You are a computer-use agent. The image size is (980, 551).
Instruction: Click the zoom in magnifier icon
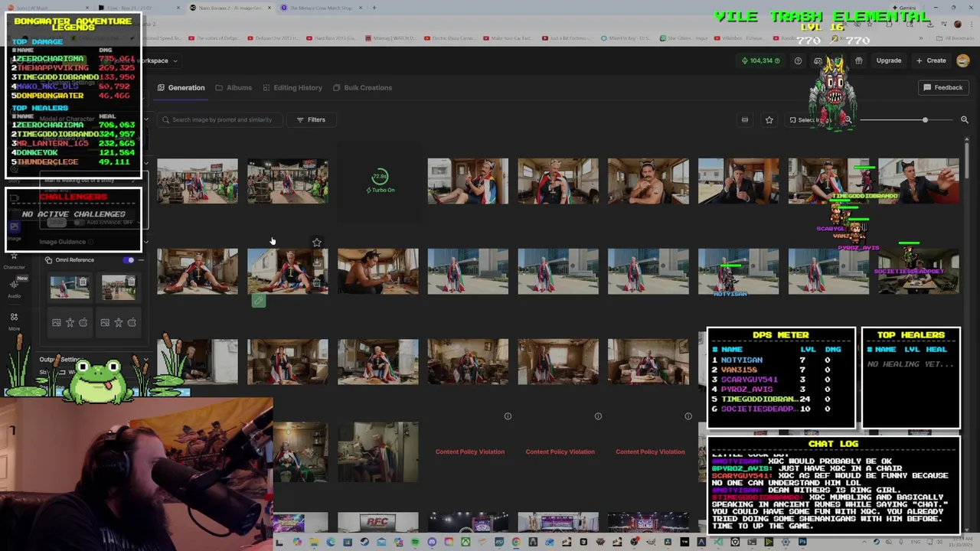tap(965, 119)
